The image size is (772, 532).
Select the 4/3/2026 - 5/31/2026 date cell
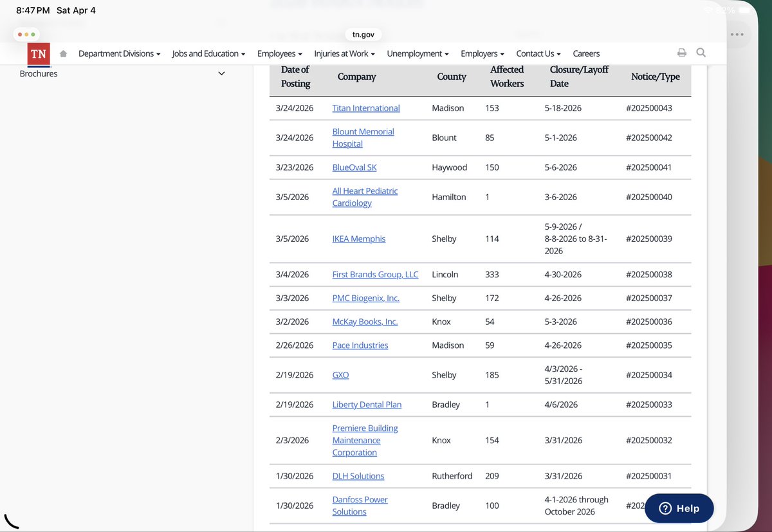(563, 375)
